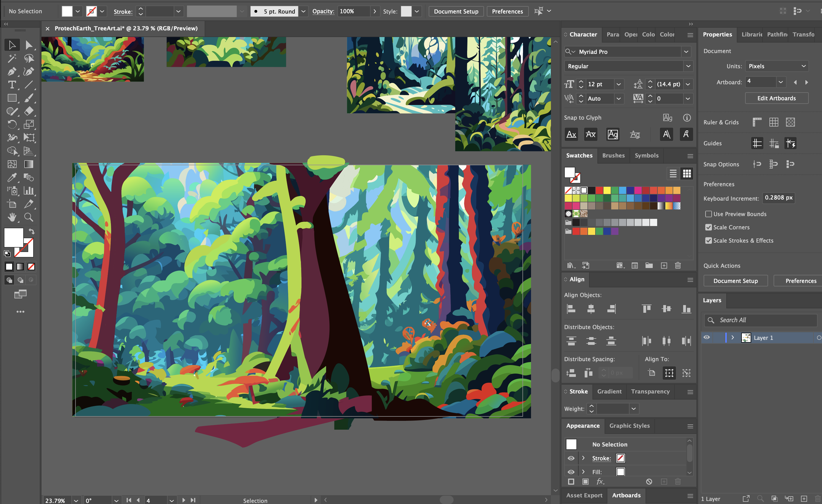Hide Layer 1 with eye icon
The width and height of the screenshot is (822, 504).
coord(707,337)
